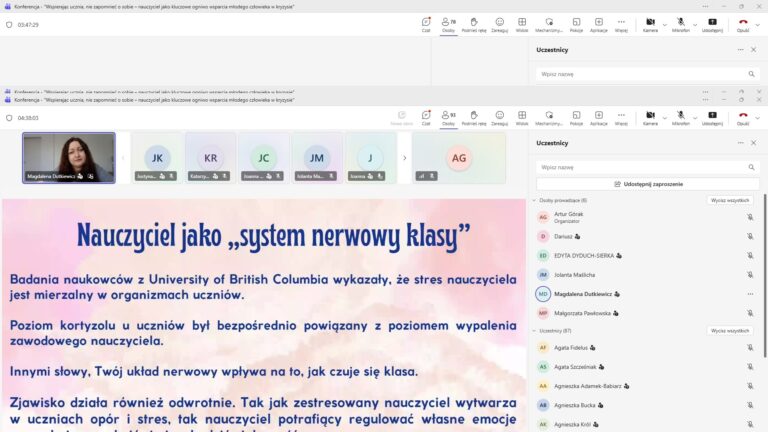The width and height of the screenshot is (768, 432).
Task: Toggle Kamera in the 04:38:03 meeting
Action: pyautogui.click(x=650, y=118)
